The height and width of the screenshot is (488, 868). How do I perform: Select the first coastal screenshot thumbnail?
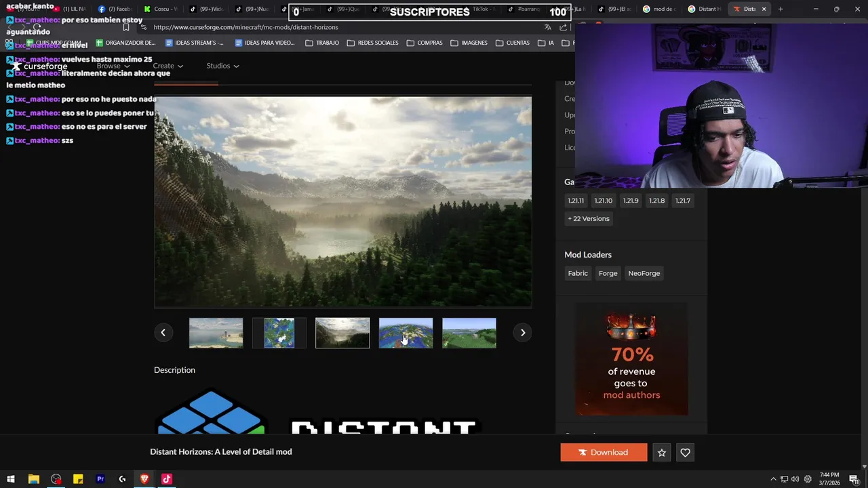point(216,333)
